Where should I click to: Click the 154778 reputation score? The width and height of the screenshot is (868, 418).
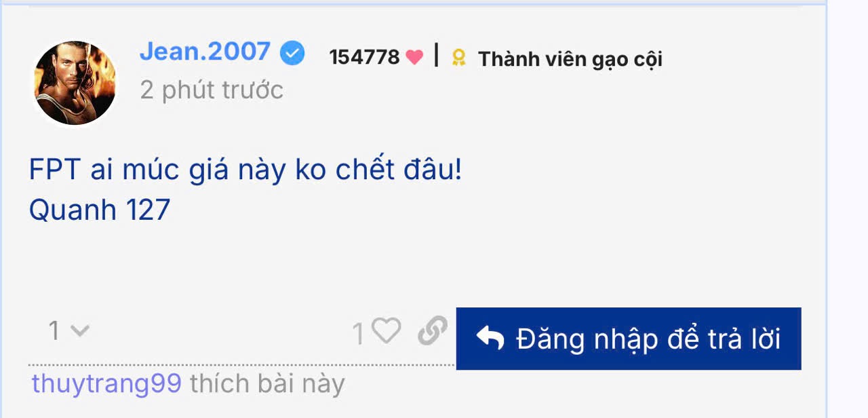point(365,58)
